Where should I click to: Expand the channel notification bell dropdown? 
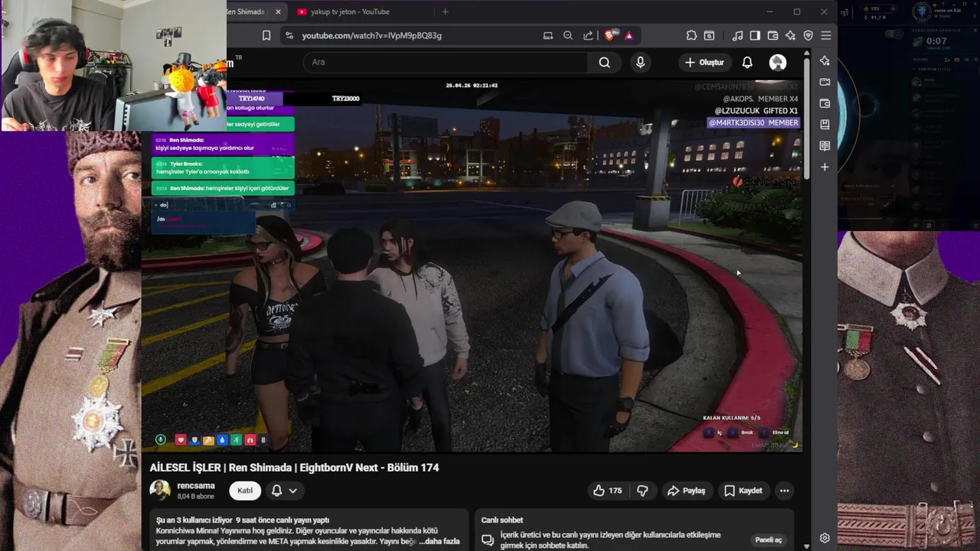point(283,491)
